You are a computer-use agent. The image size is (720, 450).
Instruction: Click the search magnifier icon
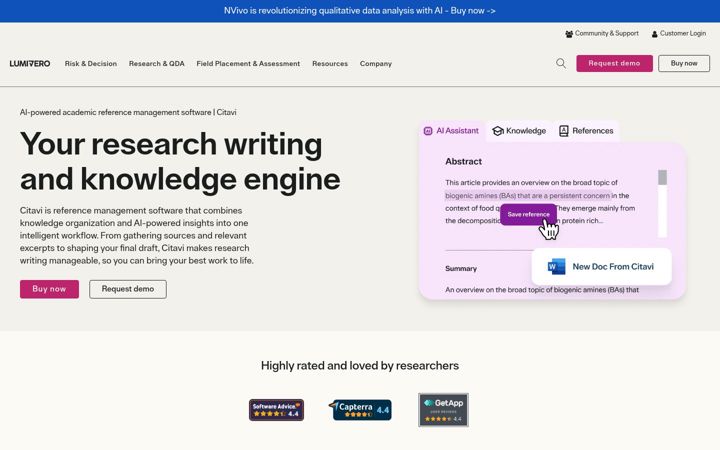point(561,63)
